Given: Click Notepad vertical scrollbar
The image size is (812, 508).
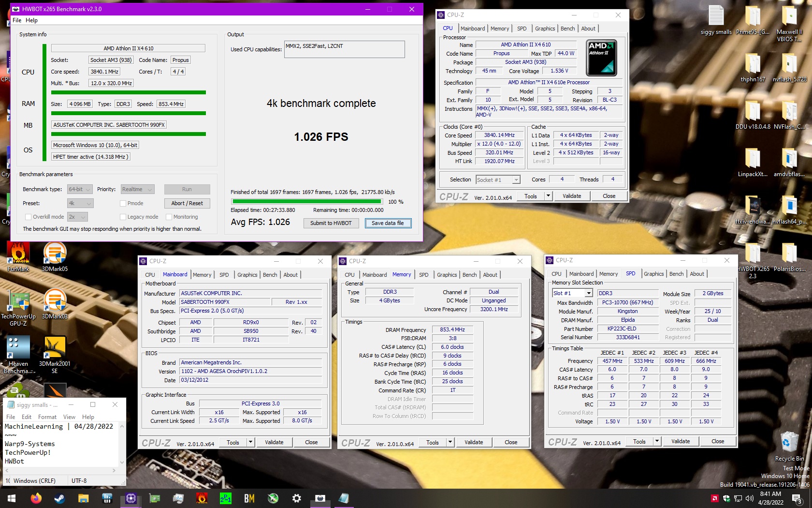Looking at the screenshot, I should [x=122, y=444].
